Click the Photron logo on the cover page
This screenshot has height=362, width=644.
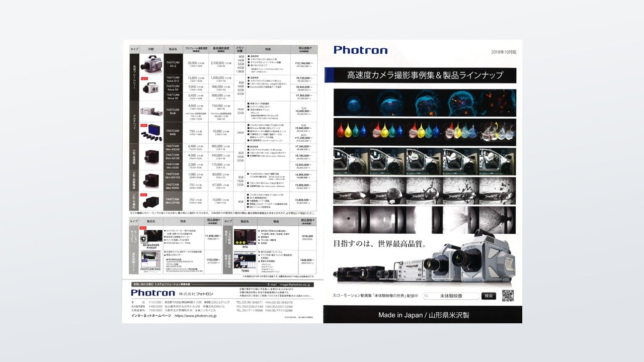click(x=360, y=50)
